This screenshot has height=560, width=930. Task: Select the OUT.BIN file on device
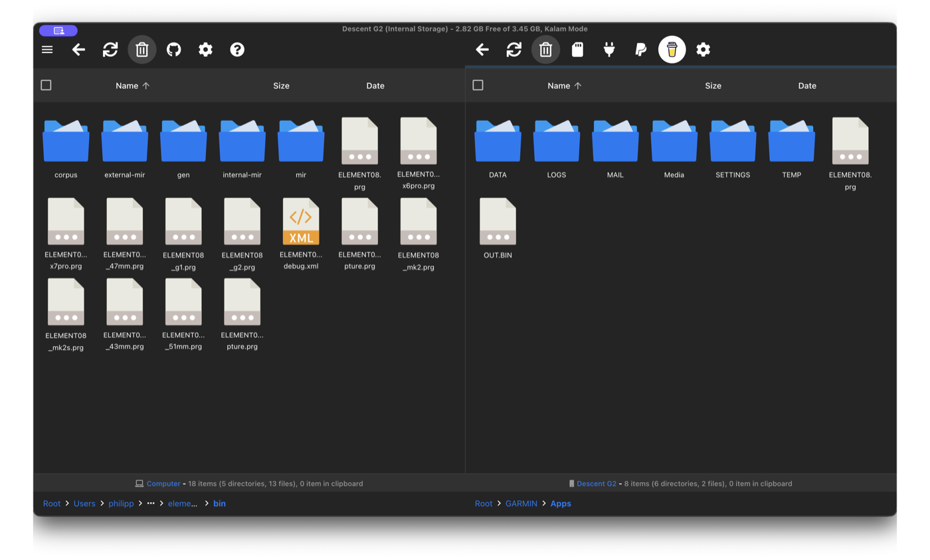[x=498, y=229]
